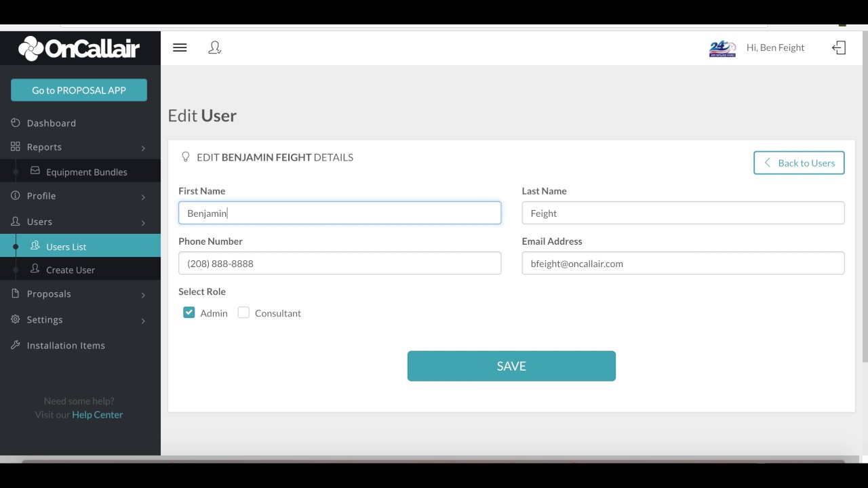
Task: Expand the Profile sidebar arrow
Action: pos(143,197)
